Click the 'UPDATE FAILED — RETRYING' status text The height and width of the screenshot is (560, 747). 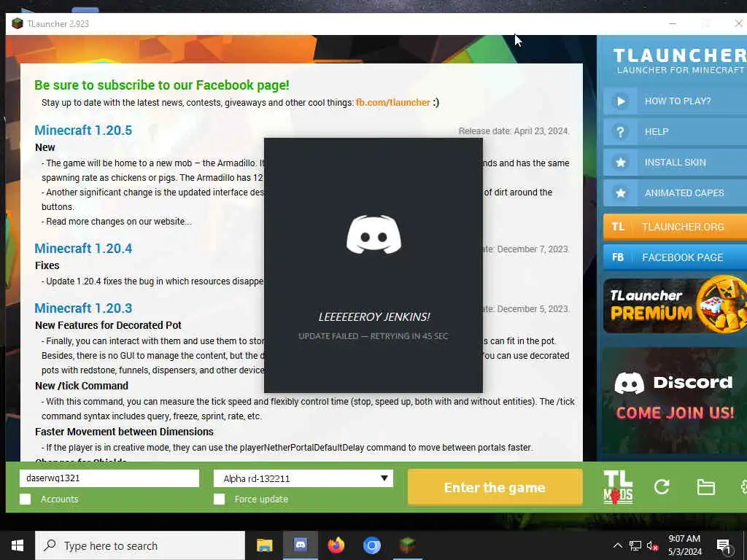[x=373, y=336]
